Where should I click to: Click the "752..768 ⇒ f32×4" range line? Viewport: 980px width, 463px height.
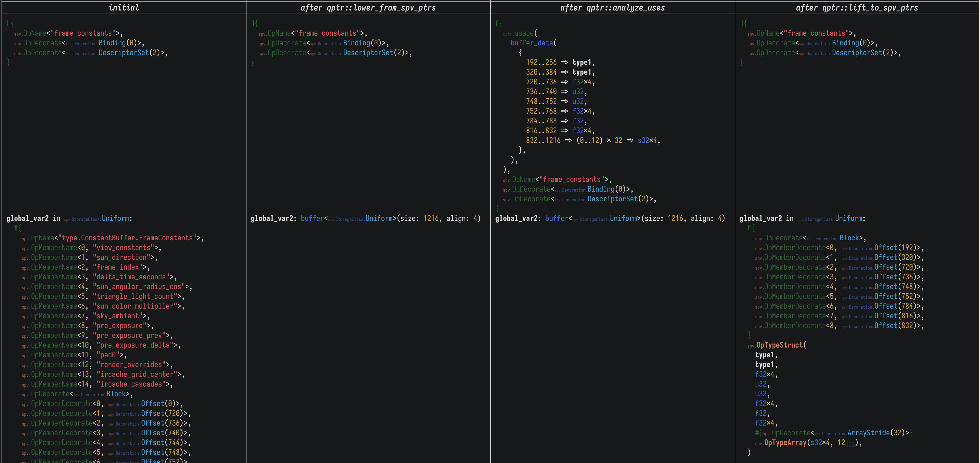[560, 111]
